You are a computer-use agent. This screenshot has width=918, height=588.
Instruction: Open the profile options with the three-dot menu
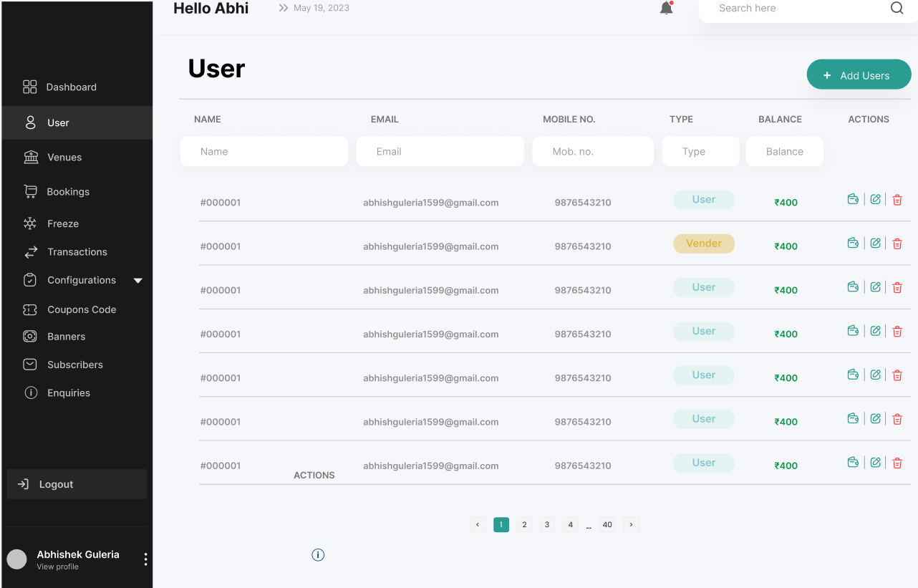(145, 559)
